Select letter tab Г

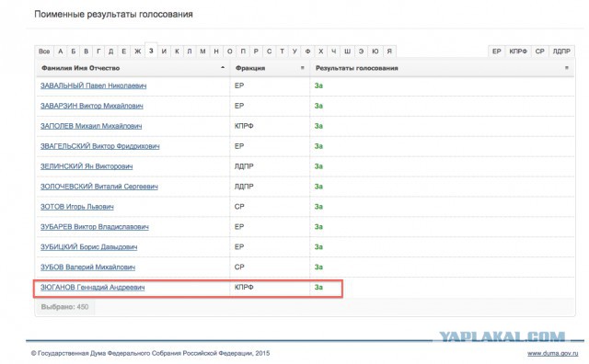tap(98, 51)
